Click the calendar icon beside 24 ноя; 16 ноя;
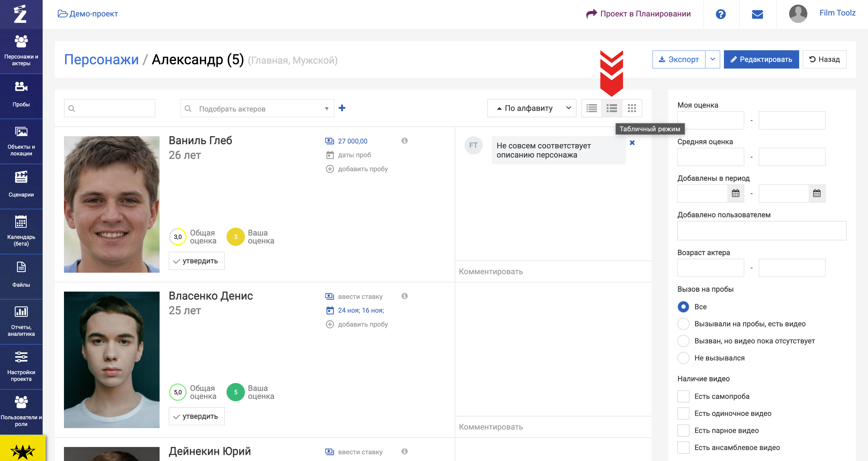 (x=330, y=310)
